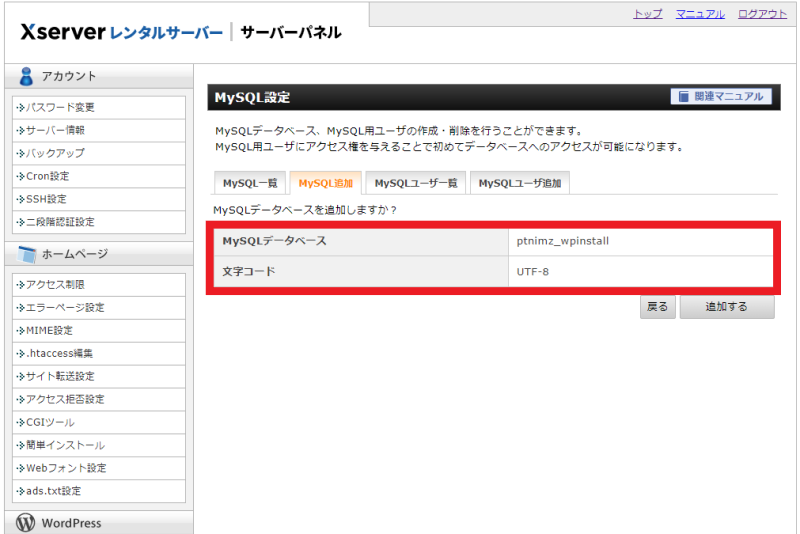
Task: Open Cron設定 menu item
Action: point(99,176)
